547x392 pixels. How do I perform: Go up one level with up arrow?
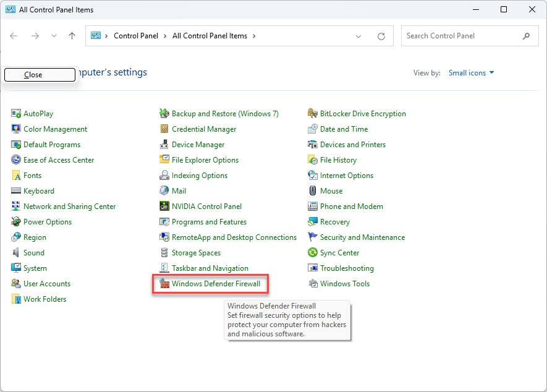[x=72, y=36]
